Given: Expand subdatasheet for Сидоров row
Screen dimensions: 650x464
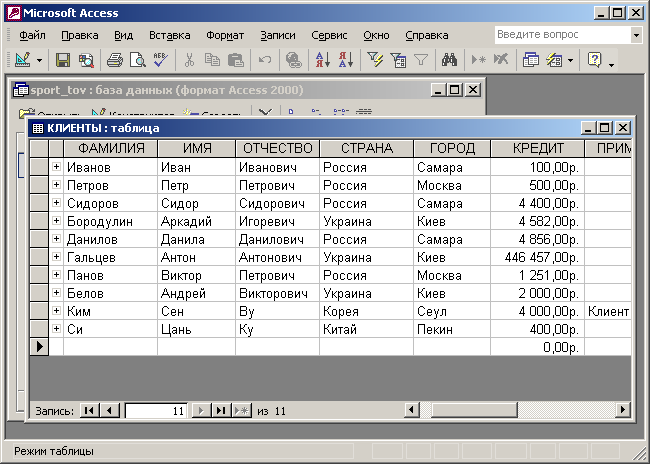Looking at the screenshot, I should tap(56, 203).
